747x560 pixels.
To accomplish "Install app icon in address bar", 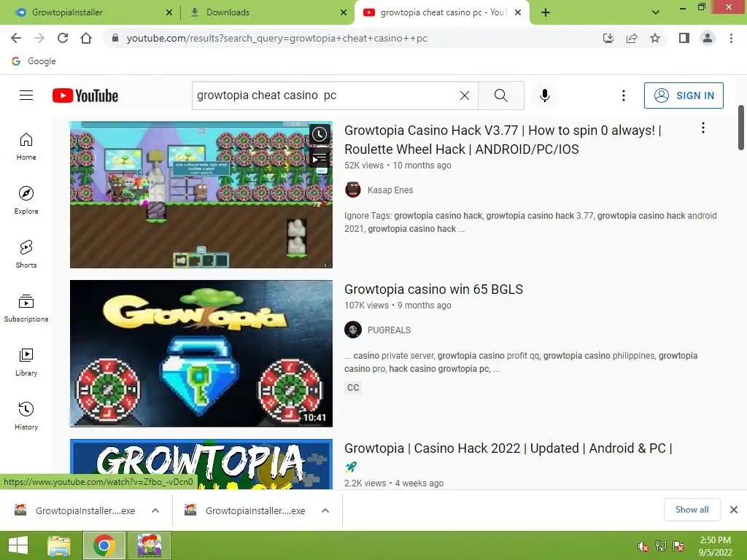I will [x=608, y=38].
